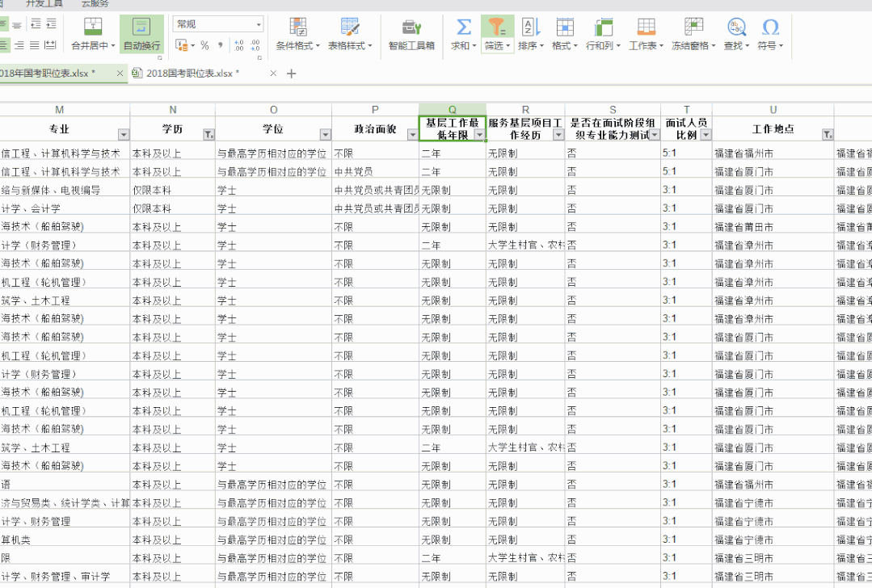Open the 常规 number format combo box
Viewport: 872px width, 588px height.
(x=217, y=24)
